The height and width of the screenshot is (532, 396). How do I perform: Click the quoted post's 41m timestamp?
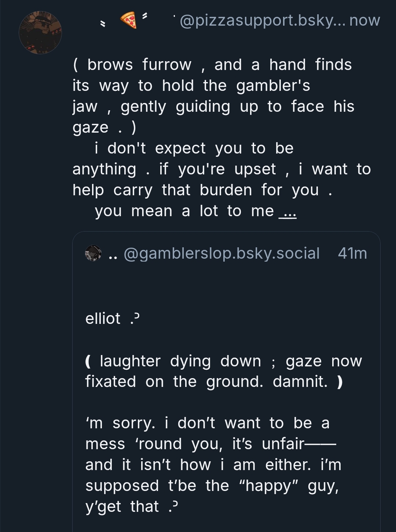tap(352, 253)
